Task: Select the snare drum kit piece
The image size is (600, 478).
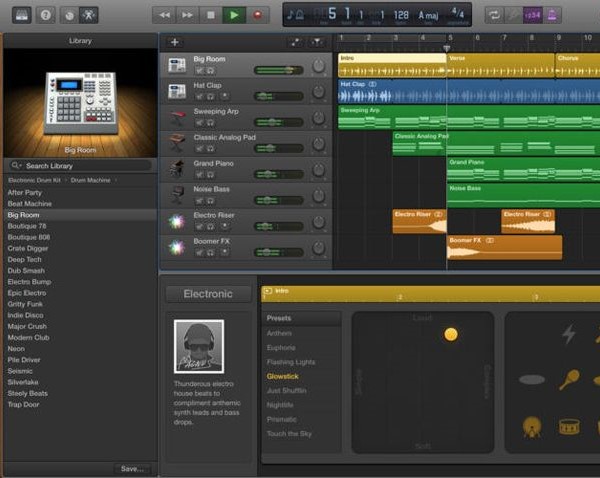Action: (x=569, y=426)
